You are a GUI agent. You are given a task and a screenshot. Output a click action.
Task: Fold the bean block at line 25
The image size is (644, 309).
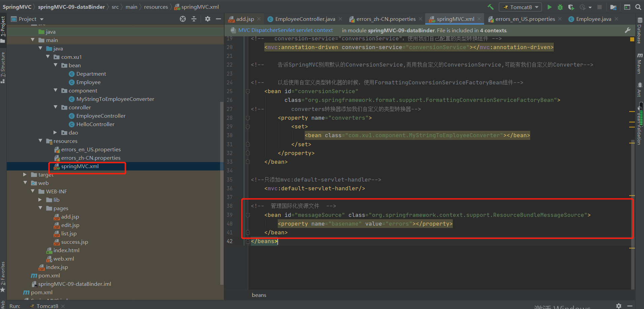coord(248,91)
